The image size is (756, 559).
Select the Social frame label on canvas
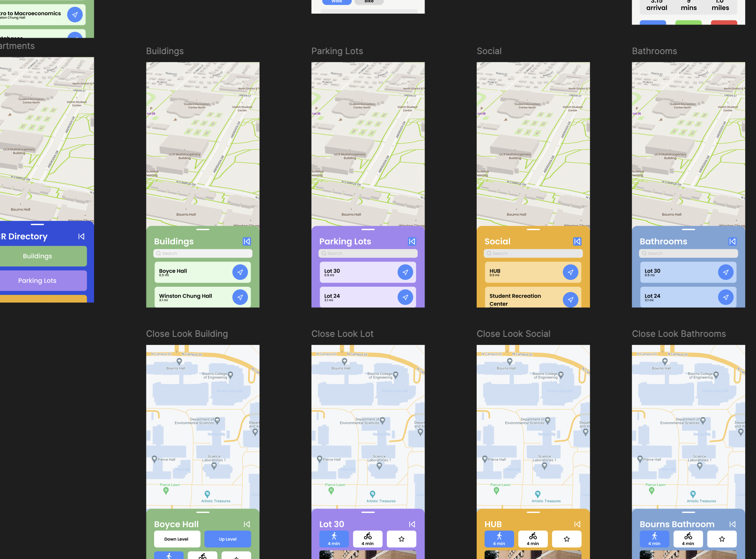pos(489,51)
